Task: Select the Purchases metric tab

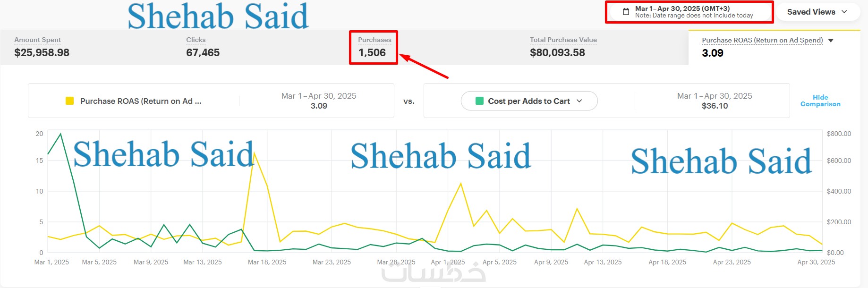Action: (373, 47)
